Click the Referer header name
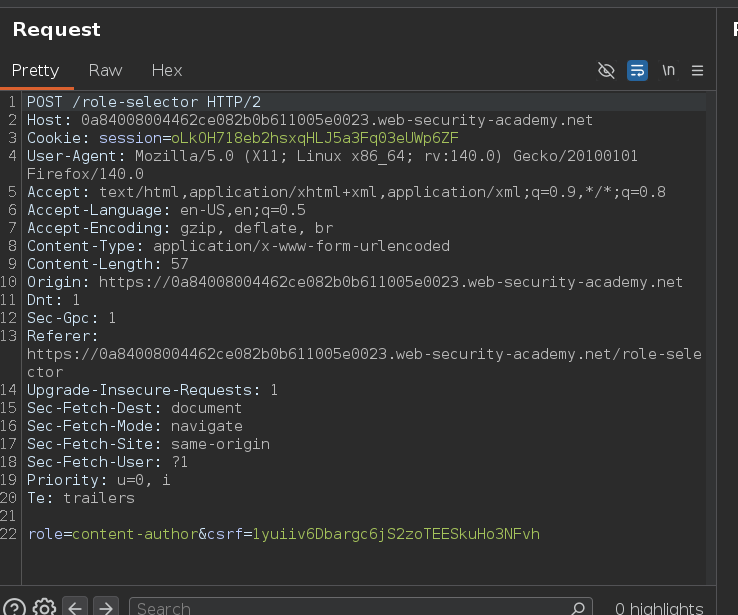This screenshot has width=738, height=615. click(x=62, y=336)
